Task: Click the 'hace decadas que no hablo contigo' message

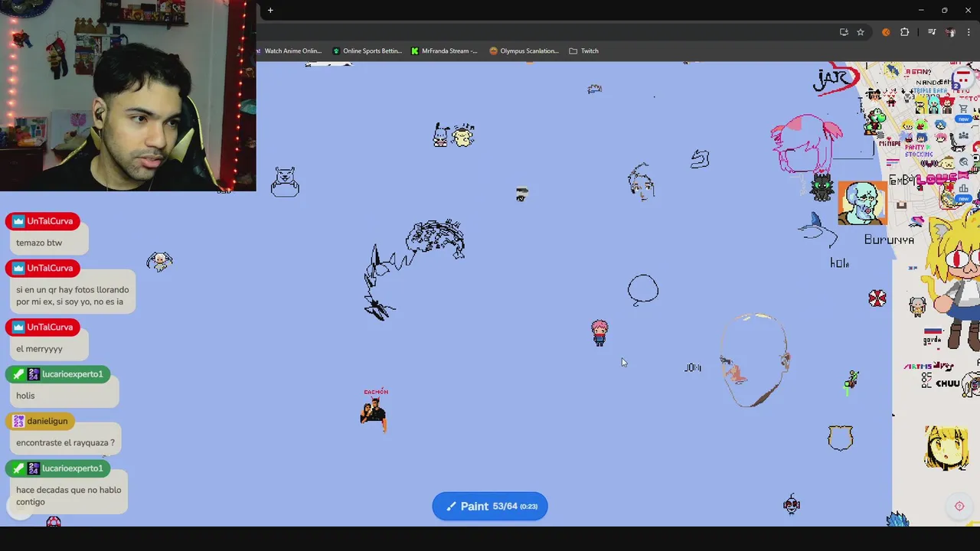Action: click(x=69, y=496)
